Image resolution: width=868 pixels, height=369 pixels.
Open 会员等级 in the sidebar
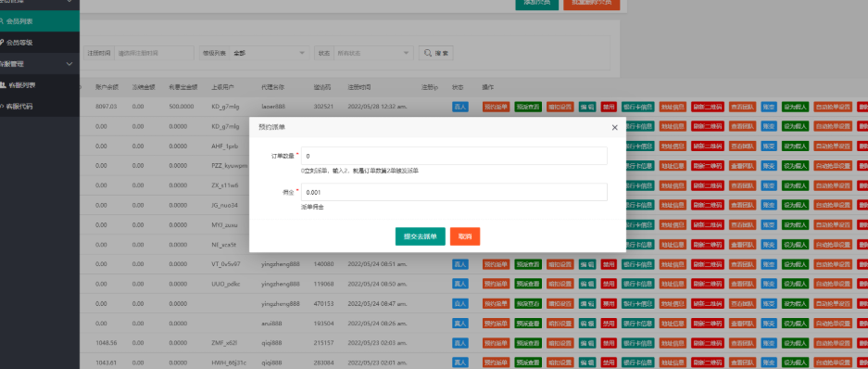click(x=40, y=42)
